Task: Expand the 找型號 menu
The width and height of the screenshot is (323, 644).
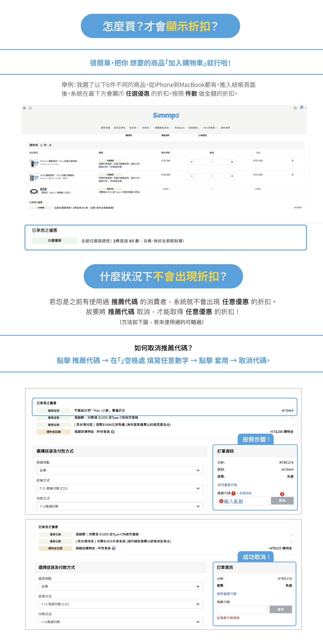Action: pos(133,128)
